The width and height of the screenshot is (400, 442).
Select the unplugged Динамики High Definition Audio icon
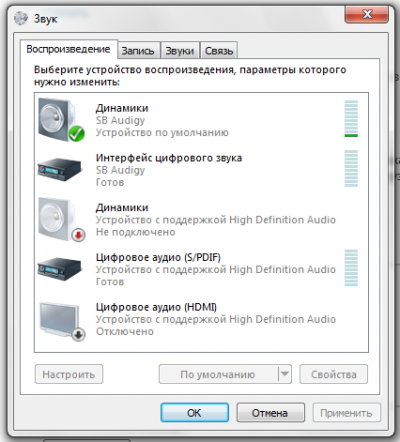pyautogui.click(x=61, y=219)
